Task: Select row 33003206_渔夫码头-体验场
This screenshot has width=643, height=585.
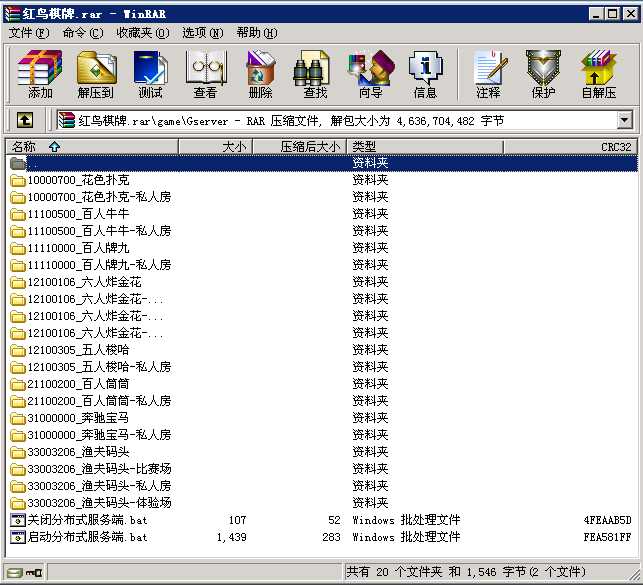Action: tap(322, 503)
